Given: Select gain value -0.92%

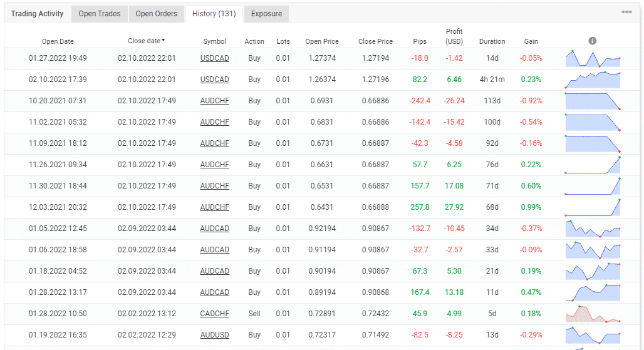Looking at the screenshot, I should [531, 101].
